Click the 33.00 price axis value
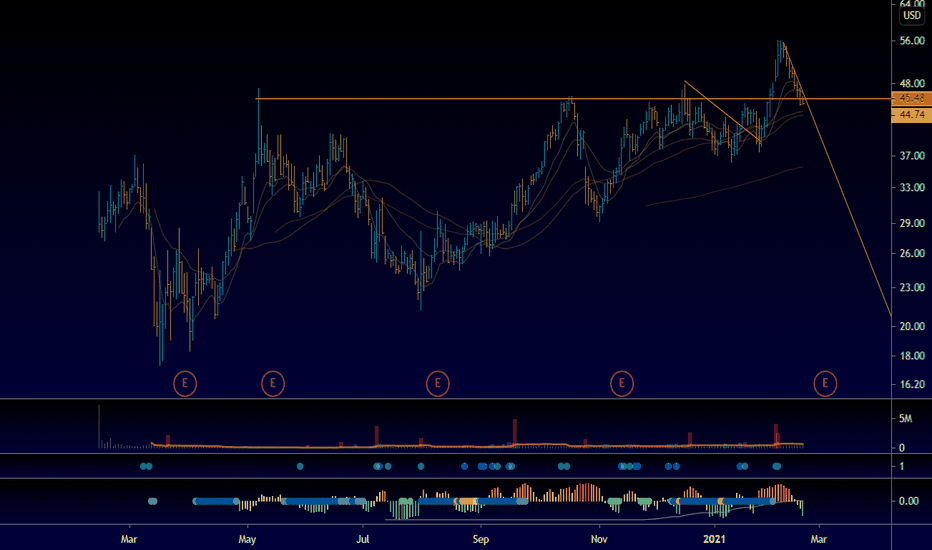 pos(912,187)
